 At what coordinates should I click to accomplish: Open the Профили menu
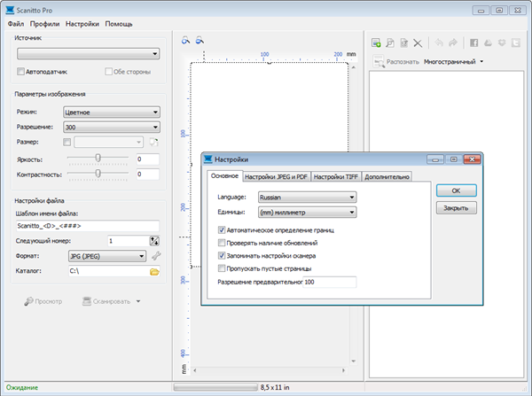coord(44,24)
